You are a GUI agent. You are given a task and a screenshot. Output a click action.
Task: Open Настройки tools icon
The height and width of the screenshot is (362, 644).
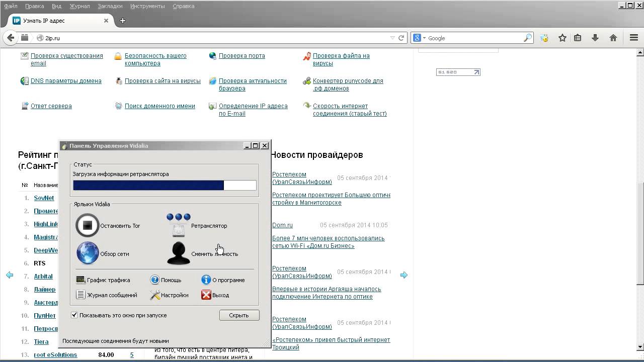tap(155, 295)
